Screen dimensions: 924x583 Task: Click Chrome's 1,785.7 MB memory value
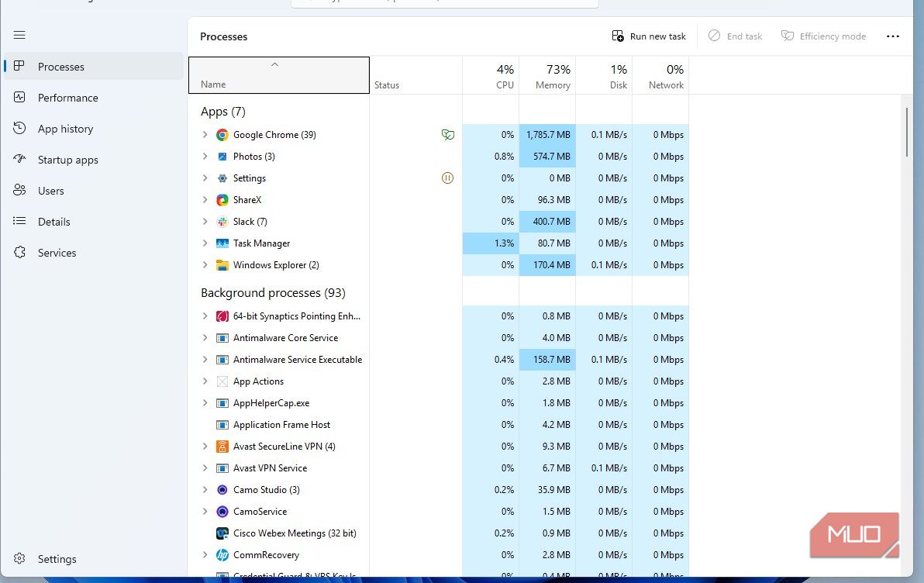pyautogui.click(x=548, y=134)
